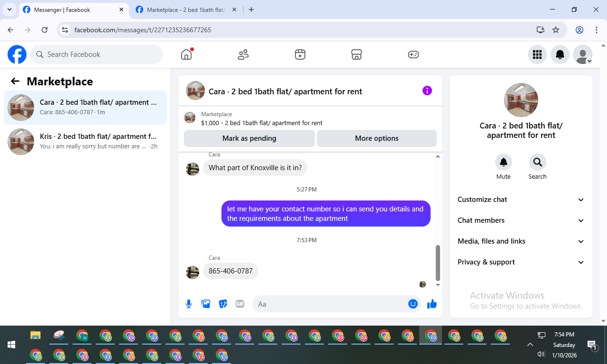This screenshot has height=364, width=607.
Task: Open the Windows notification center icon
Action: point(592,345)
